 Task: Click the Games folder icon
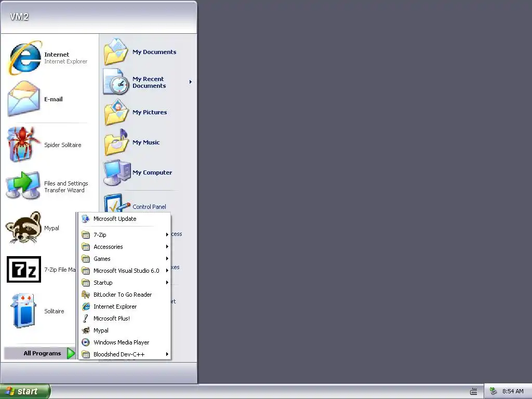pos(86,259)
